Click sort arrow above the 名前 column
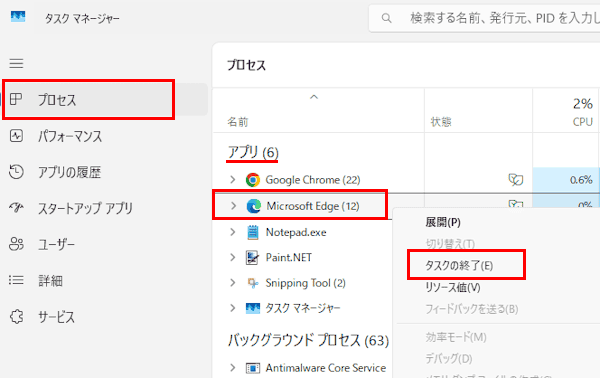 tap(314, 97)
